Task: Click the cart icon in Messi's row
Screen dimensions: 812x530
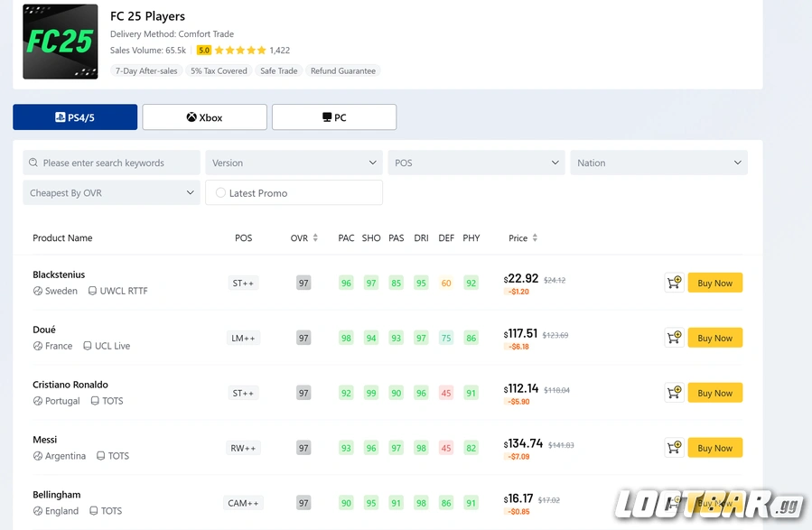Action: [x=674, y=448]
